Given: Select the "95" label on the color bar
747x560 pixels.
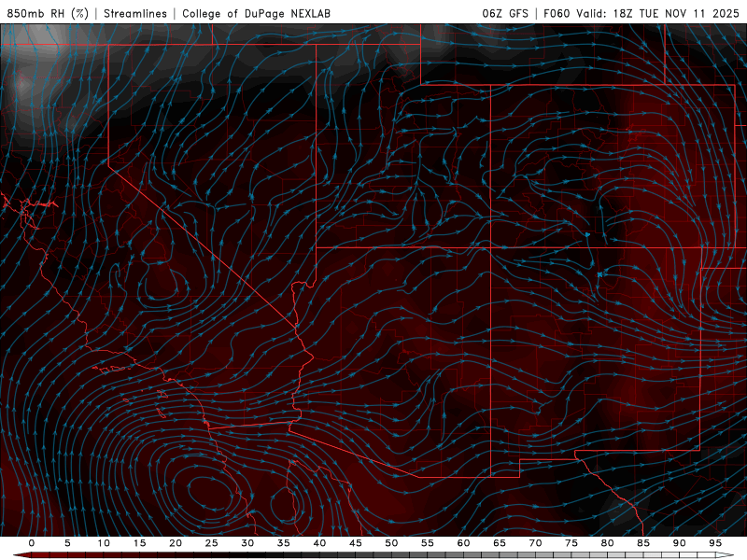Looking at the screenshot, I should click(x=715, y=543).
